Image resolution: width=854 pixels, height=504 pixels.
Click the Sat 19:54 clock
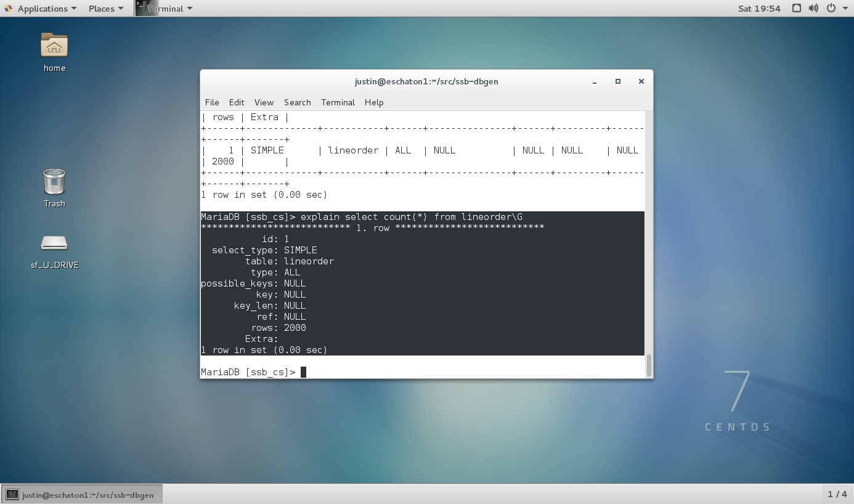pos(759,9)
